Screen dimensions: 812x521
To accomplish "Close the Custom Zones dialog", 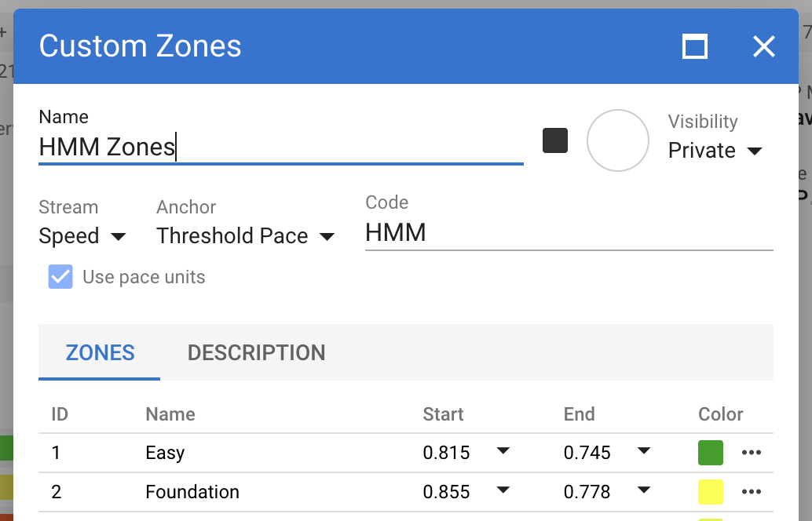I will pyautogui.click(x=763, y=46).
